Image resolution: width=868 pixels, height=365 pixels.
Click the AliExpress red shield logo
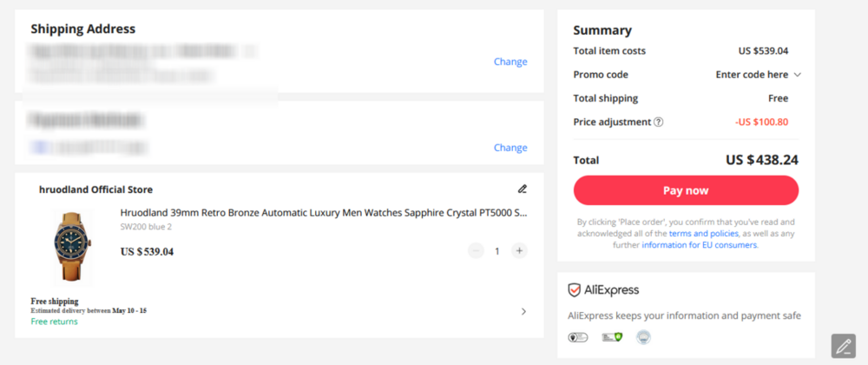[574, 290]
